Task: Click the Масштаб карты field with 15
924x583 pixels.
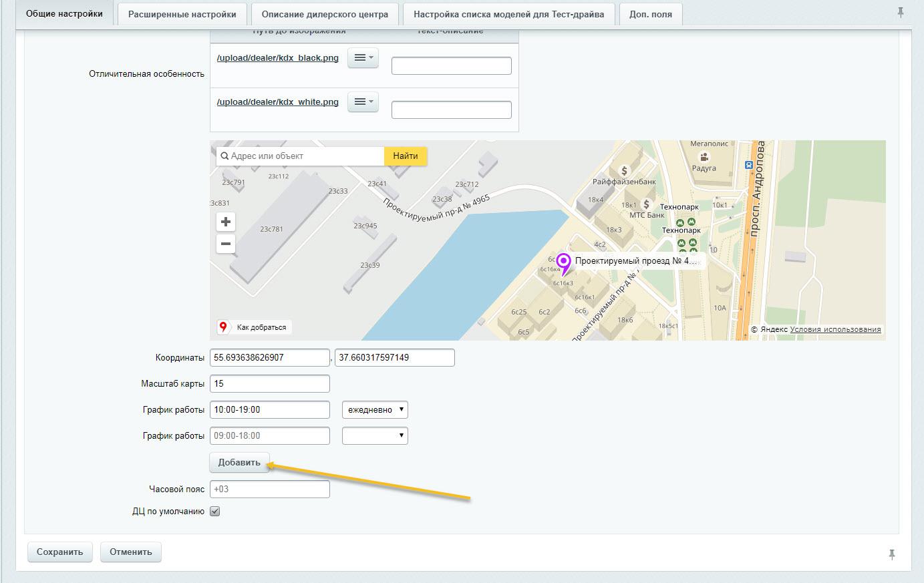Action: point(270,384)
